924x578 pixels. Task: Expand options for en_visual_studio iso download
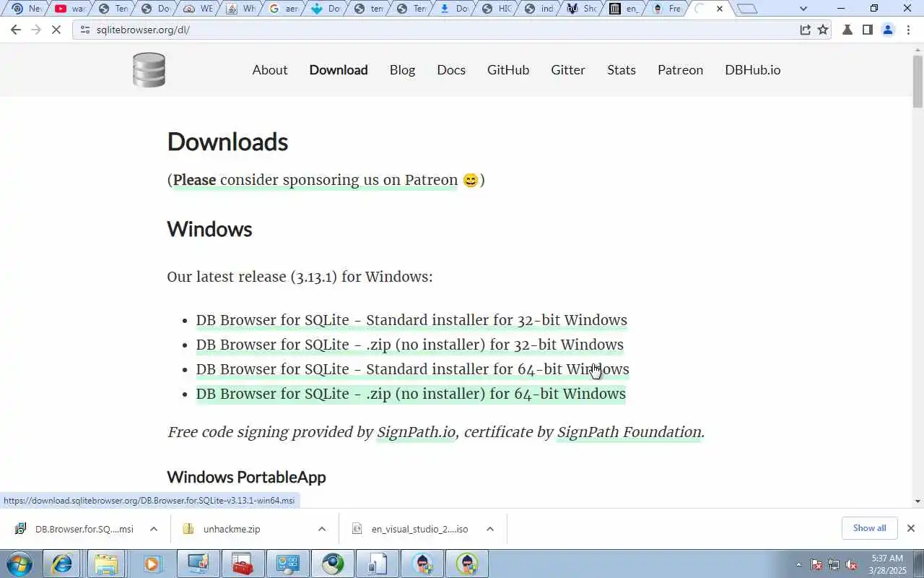(x=490, y=529)
